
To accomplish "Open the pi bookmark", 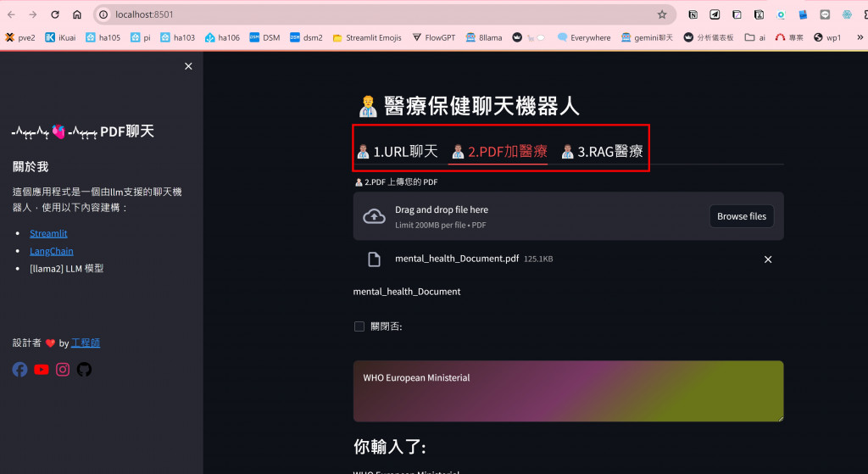I will click(x=141, y=37).
